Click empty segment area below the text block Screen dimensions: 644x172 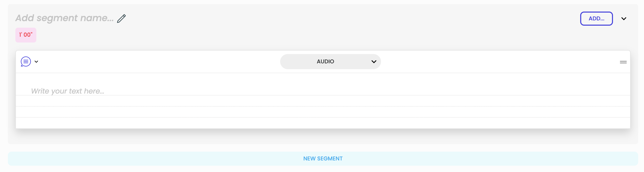click(x=323, y=137)
